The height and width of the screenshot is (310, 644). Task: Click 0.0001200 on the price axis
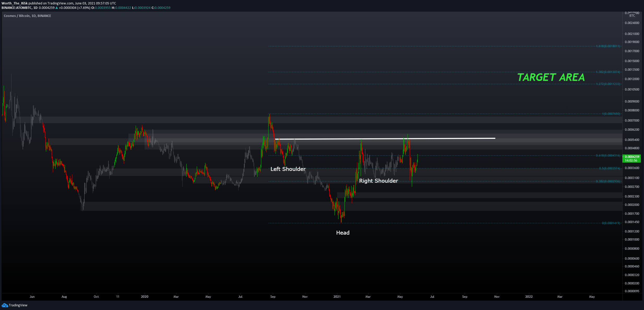632,231
